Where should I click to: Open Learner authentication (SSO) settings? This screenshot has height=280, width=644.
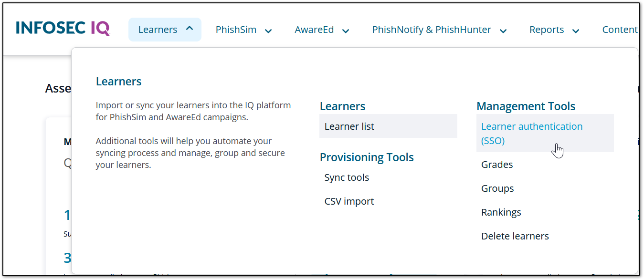(532, 133)
